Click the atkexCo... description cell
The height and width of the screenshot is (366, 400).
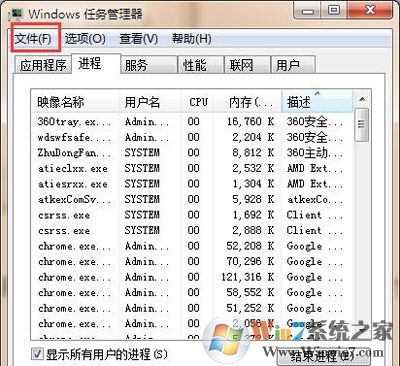[x=314, y=199]
